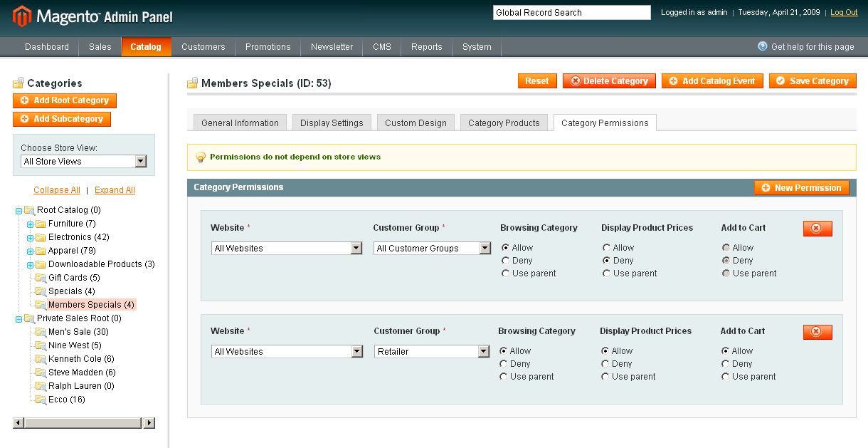This screenshot has width=868, height=448.
Task: Click the Members Specials folder icon in tree
Action: click(41, 305)
